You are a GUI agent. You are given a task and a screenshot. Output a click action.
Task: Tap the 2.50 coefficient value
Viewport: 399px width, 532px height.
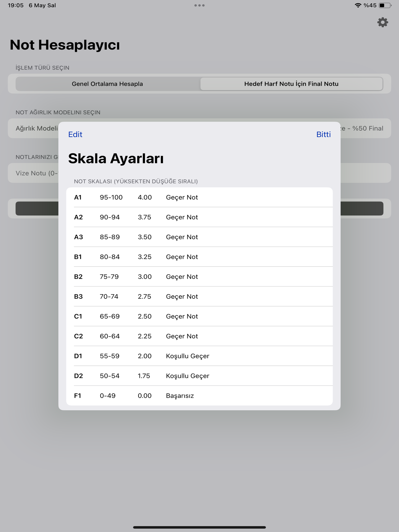(x=145, y=316)
